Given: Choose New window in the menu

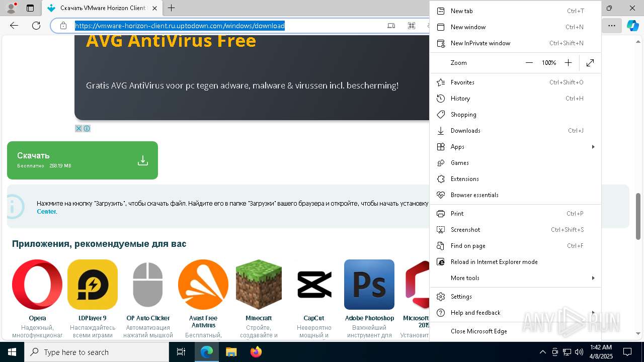Looking at the screenshot, I should [515, 27].
